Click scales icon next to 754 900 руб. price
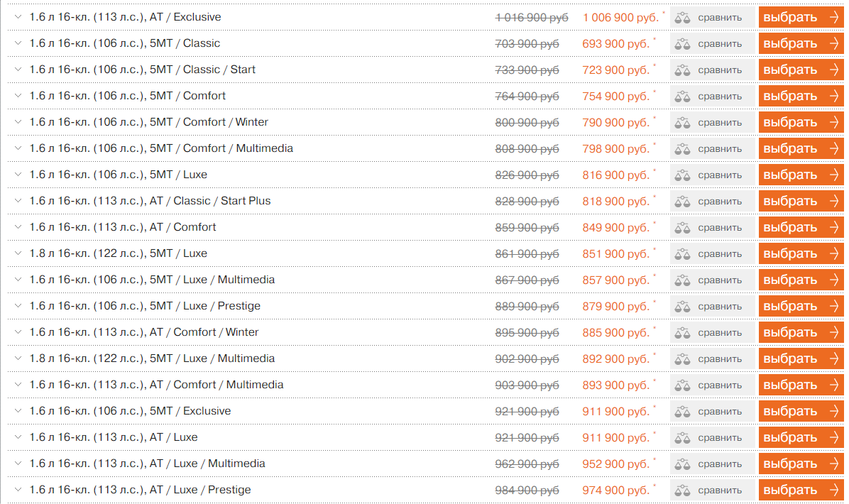 (682, 97)
